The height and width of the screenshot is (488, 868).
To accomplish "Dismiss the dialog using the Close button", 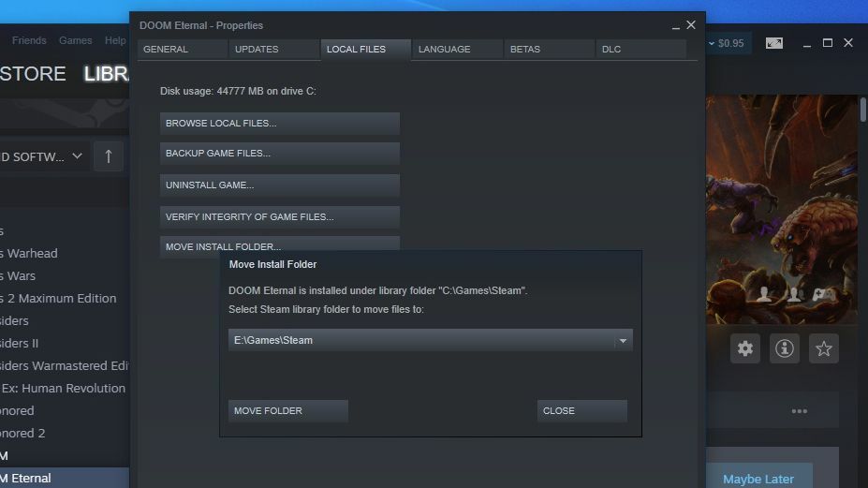I will pos(581,411).
